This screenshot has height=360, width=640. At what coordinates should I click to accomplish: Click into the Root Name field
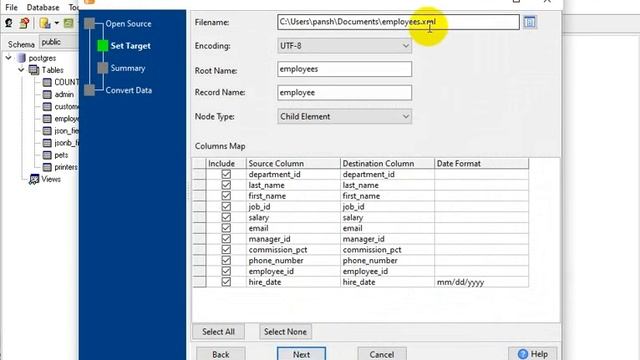[x=344, y=69]
